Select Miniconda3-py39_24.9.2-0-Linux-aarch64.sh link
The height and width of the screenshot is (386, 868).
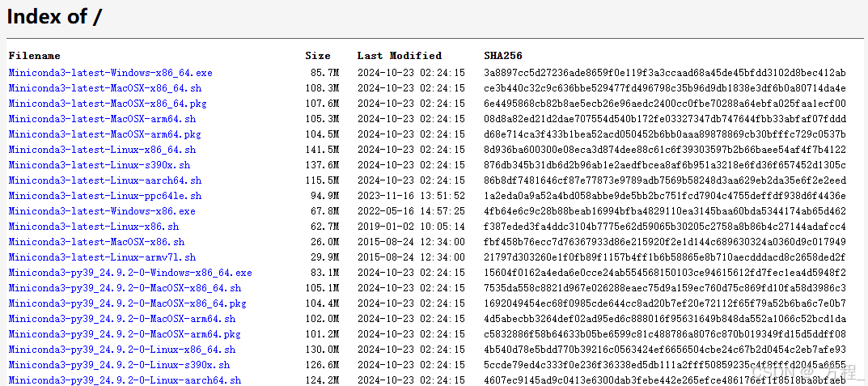tap(125, 380)
